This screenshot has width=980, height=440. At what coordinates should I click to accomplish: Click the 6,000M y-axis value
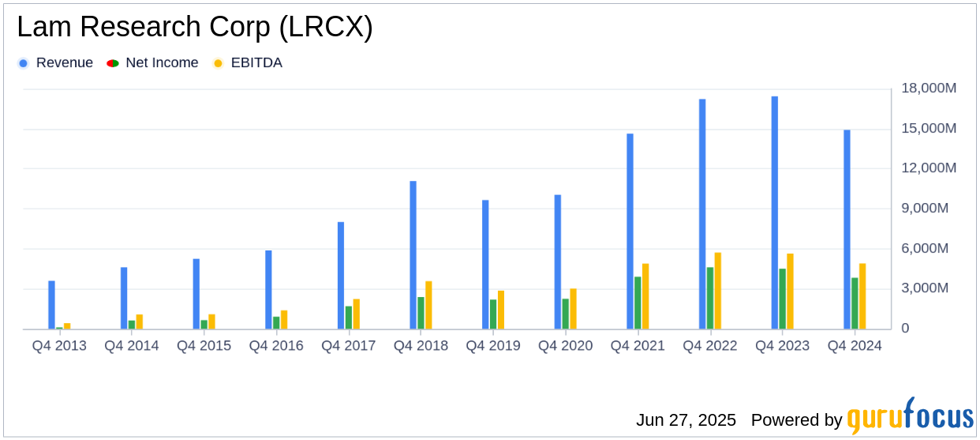click(926, 249)
